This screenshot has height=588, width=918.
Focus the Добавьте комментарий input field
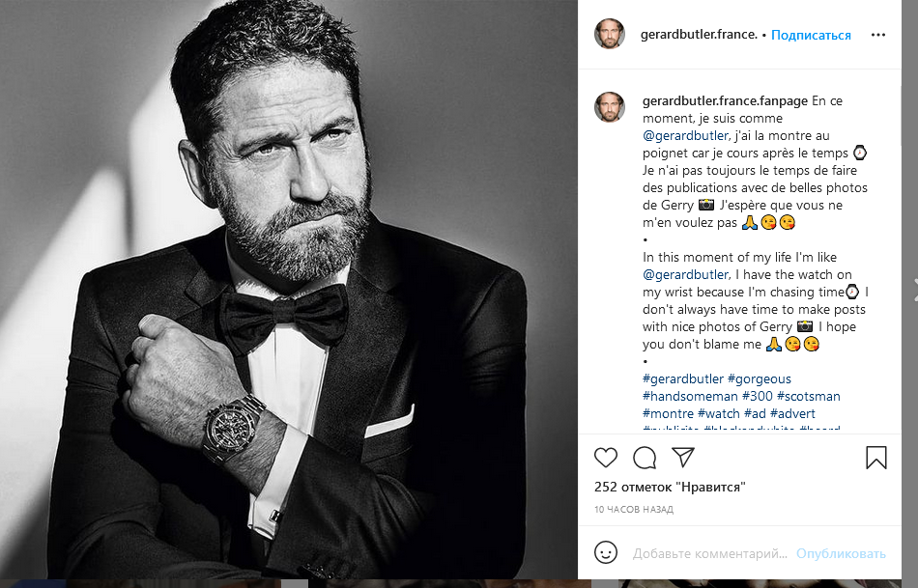point(710,554)
